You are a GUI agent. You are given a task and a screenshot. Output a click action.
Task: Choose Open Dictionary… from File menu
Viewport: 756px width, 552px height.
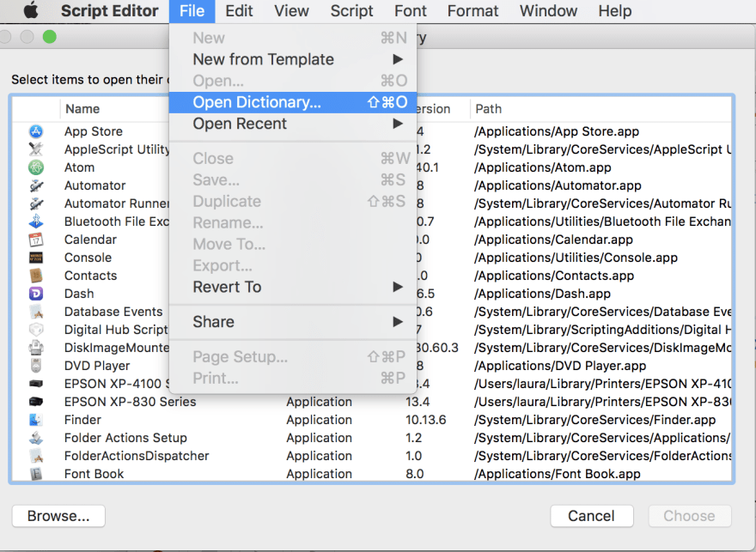pos(293,102)
